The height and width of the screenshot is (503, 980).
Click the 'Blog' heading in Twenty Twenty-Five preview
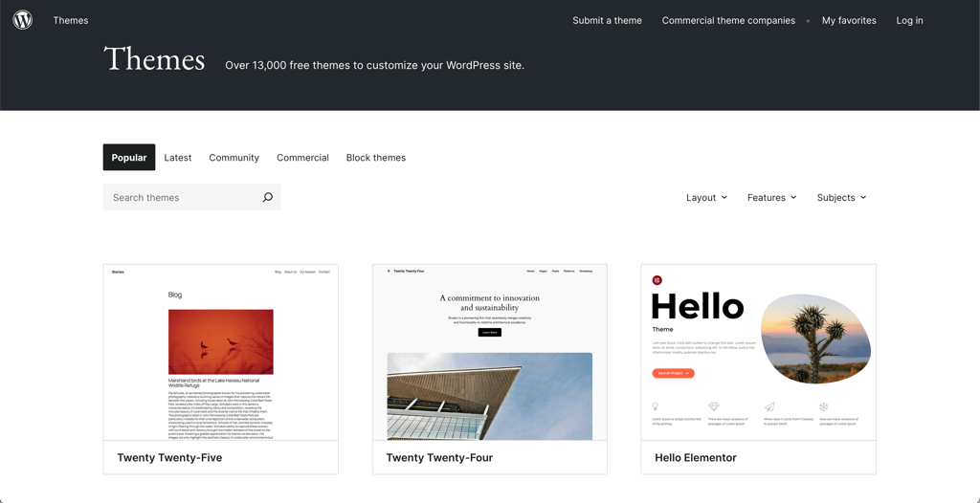click(x=175, y=295)
